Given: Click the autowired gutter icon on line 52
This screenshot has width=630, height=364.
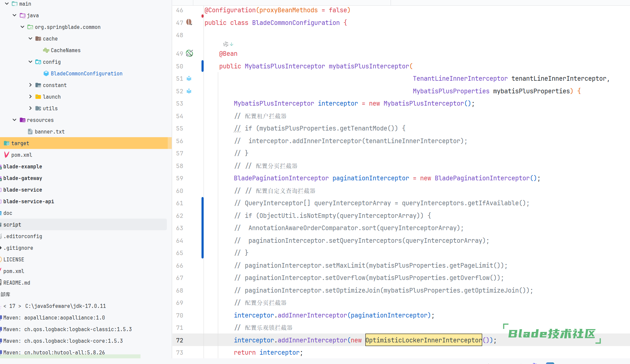Looking at the screenshot, I should [189, 91].
